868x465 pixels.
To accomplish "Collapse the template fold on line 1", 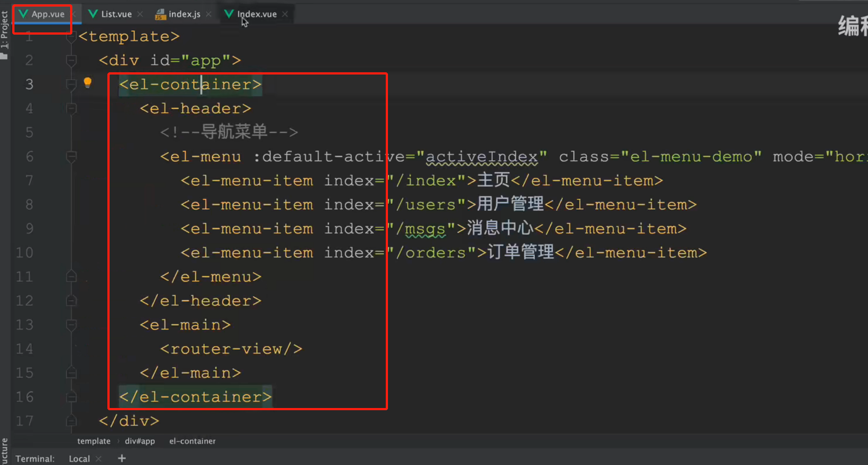I will click(71, 36).
